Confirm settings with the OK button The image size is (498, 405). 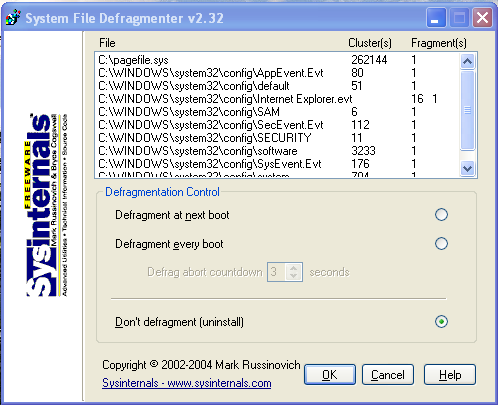(330, 375)
